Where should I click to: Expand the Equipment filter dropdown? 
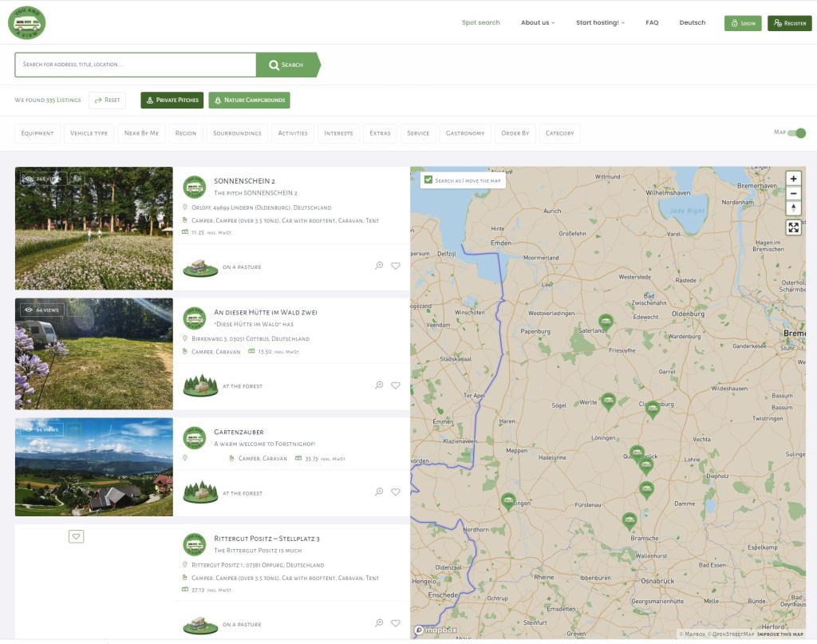tap(37, 133)
